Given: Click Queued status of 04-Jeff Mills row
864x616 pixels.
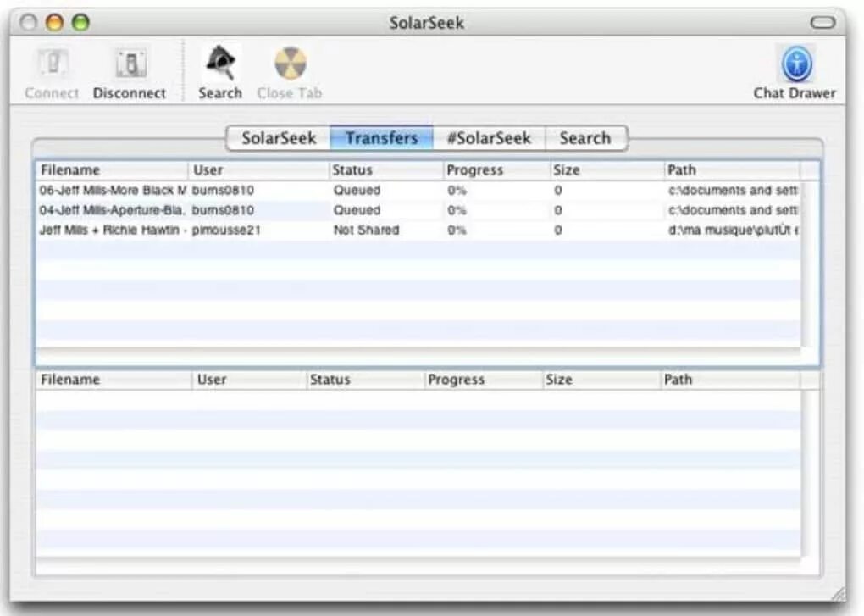Looking at the screenshot, I should (x=357, y=210).
